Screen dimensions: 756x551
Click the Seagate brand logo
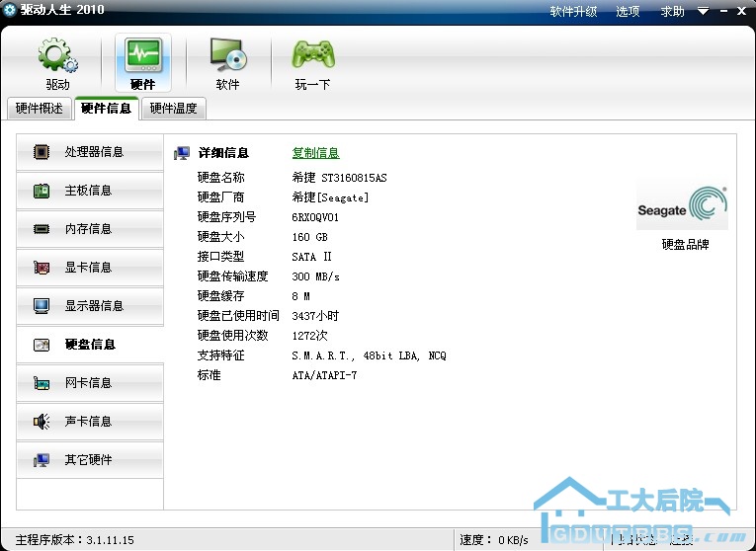point(682,206)
